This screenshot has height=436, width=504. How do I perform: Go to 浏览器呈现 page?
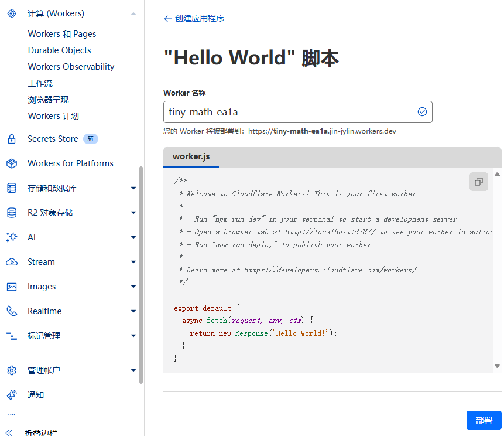pos(48,100)
